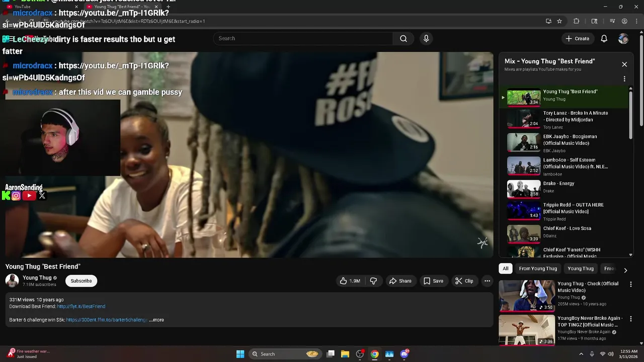
Task: Click the Wi-Fi network tray icon
Action: tap(602, 354)
